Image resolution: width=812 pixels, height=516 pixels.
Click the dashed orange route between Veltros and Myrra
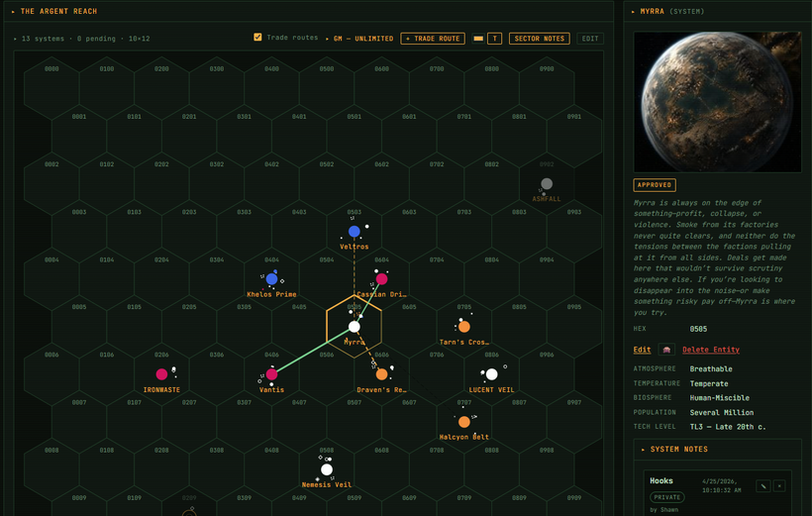tap(355, 279)
